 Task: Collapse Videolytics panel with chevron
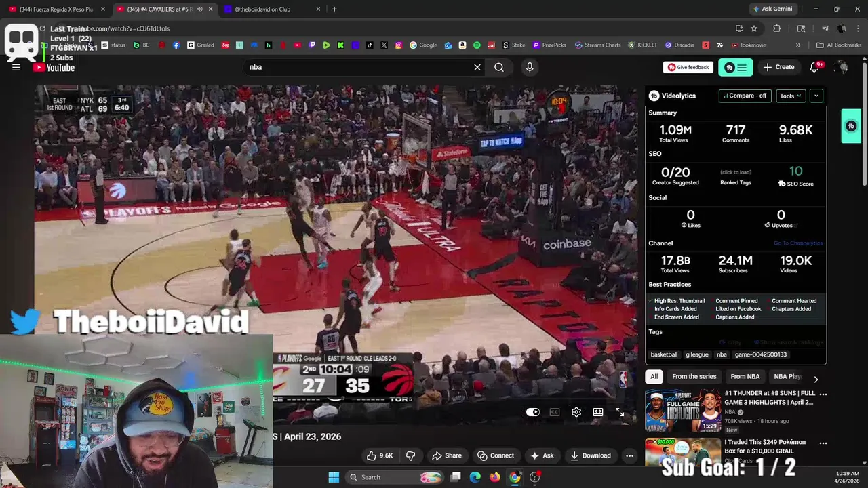point(816,96)
